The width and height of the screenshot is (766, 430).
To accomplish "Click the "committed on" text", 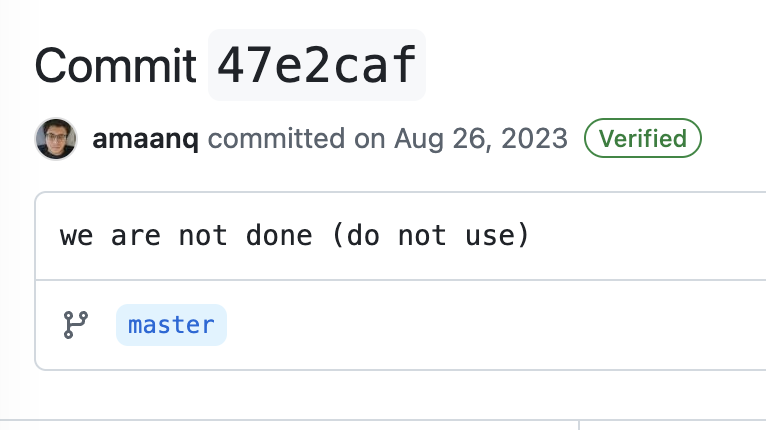I will [x=297, y=138].
